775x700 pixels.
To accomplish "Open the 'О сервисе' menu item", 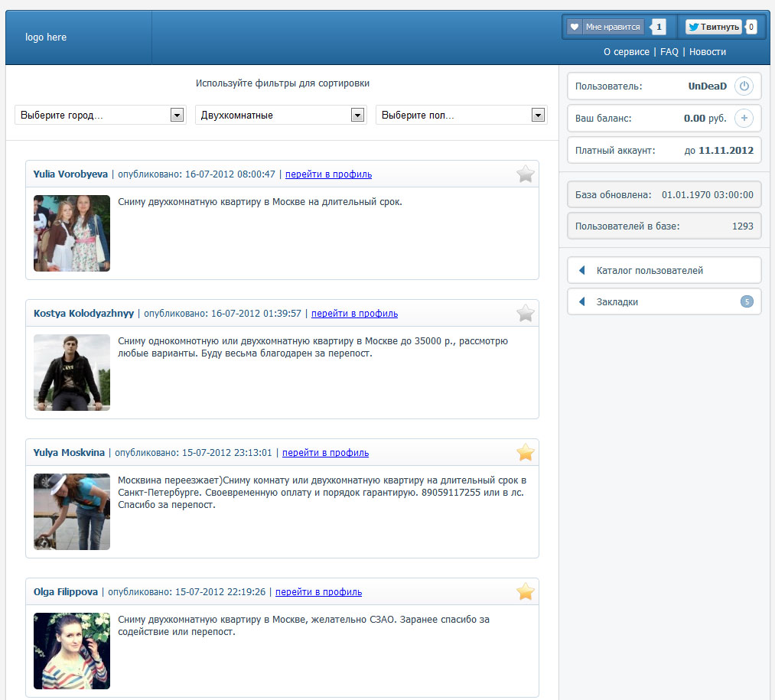I will (626, 52).
